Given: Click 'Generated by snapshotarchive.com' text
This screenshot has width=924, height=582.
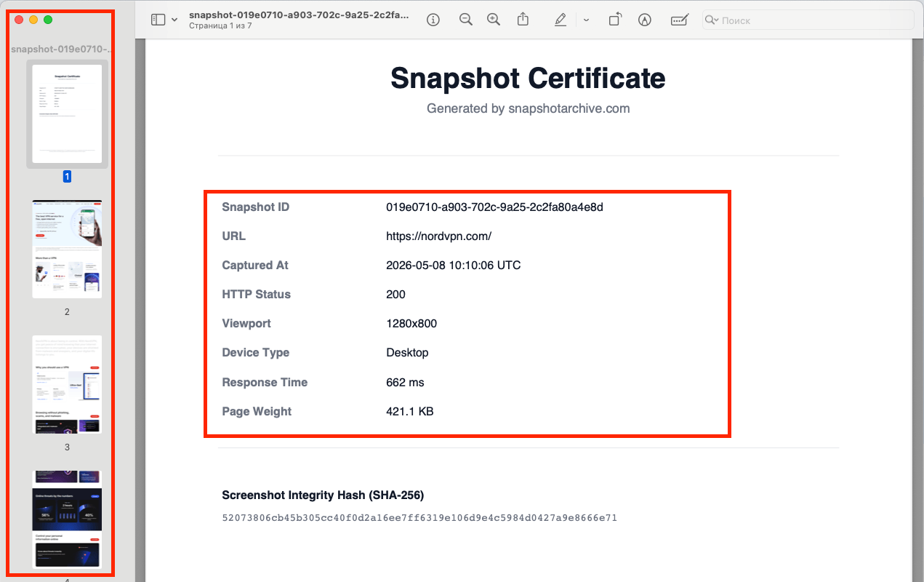Looking at the screenshot, I should coord(528,108).
